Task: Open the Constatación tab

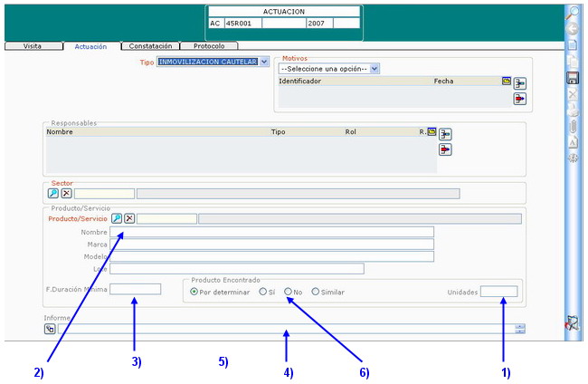Action: pos(150,45)
